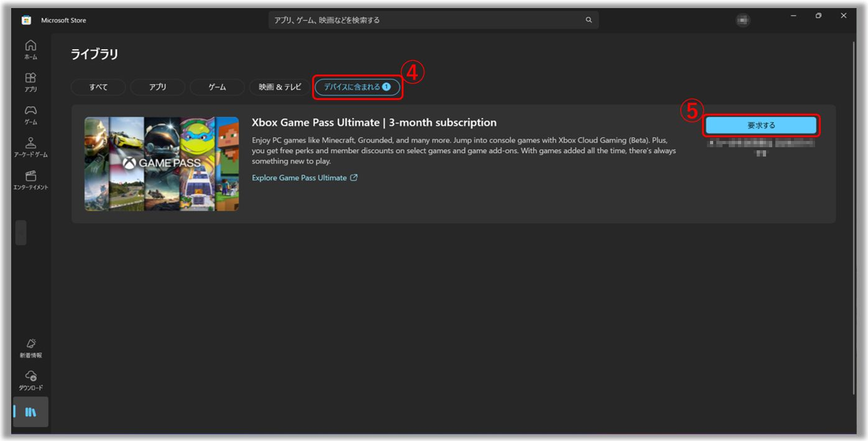Click the Game Pass promotional thumbnail
The image size is (868, 441).
(x=162, y=164)
